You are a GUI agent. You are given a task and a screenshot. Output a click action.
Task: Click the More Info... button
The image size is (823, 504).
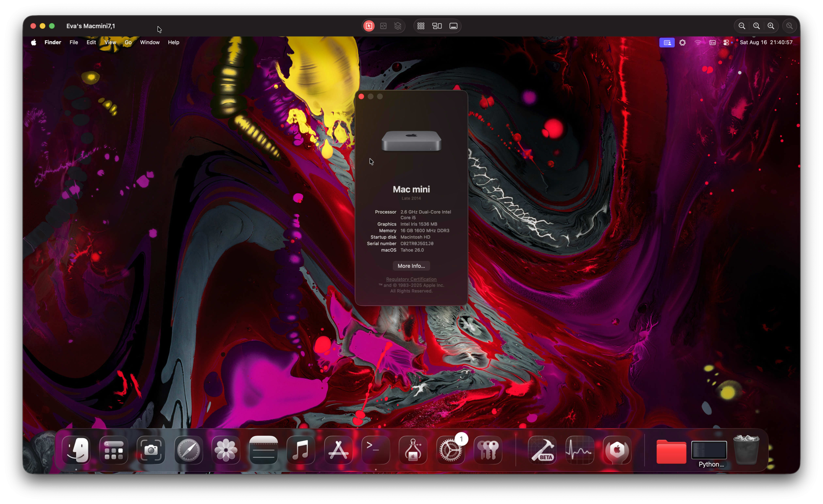coord(411,266)
